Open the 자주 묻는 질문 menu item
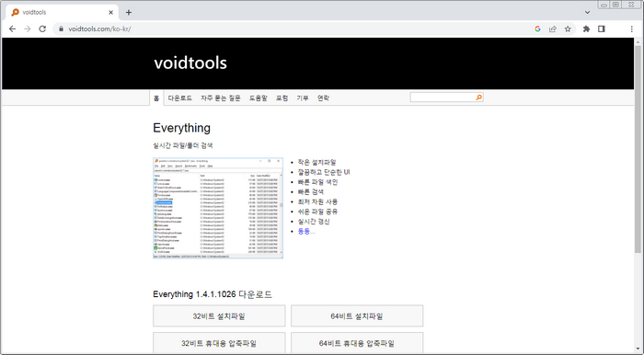Screen dimensions: 644x355 coord(221,98)
